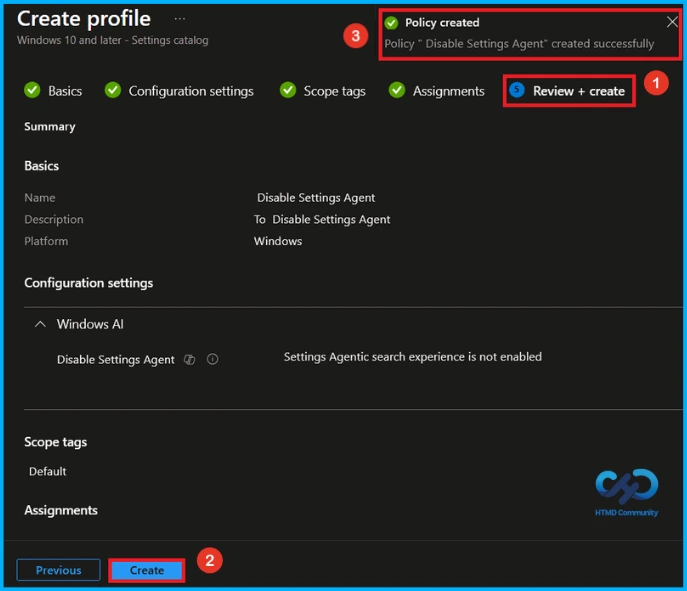Click 'Windows 10 and later - Settings catalog' subtitle
This screenshot has width=687, height=591.
pyautogui.click(x=113, y=40)
